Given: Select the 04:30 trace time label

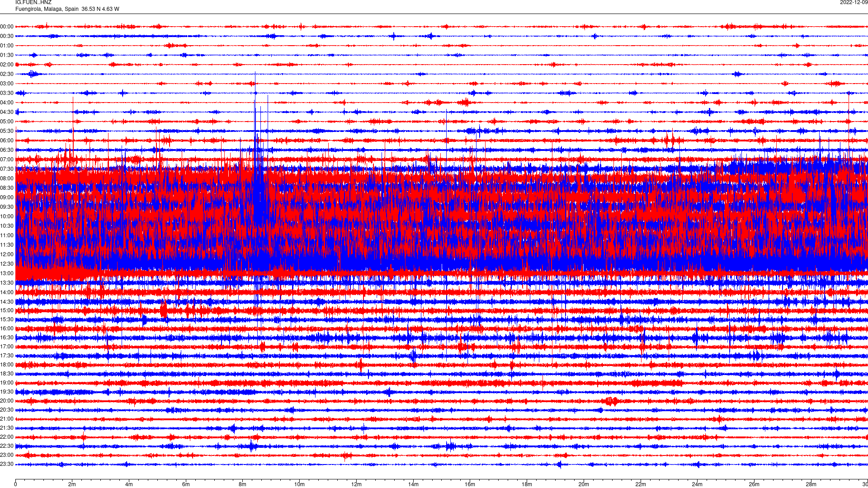Looking at the screenshot, I should [7, 112].
